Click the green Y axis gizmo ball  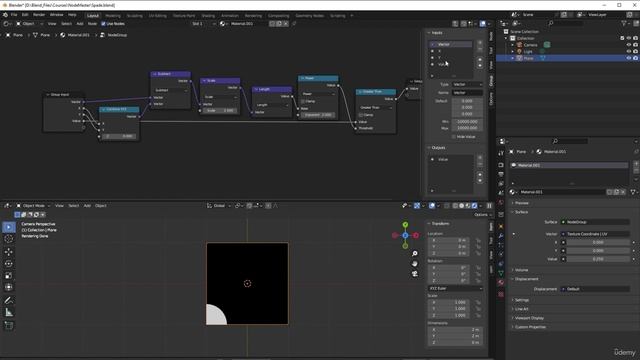tap(405, 225)
